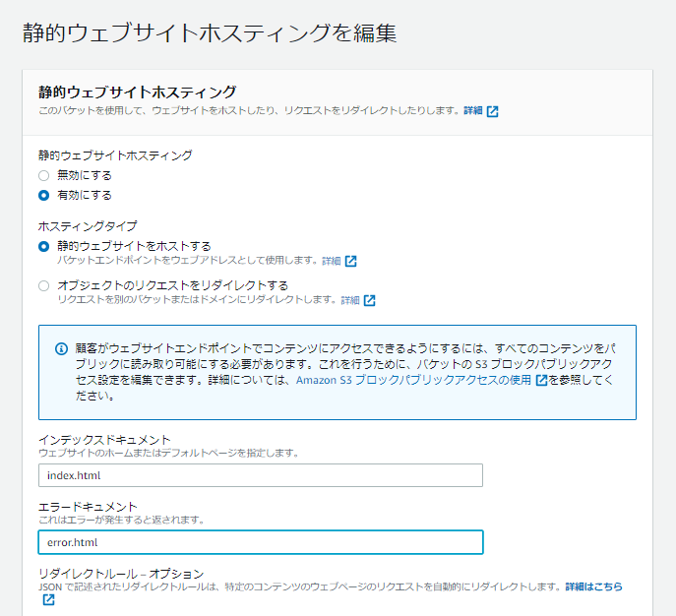Image resolution: width=676 pixels, height=616 pixels.
Task: Click external link icon beside header 詳細
Action: [x=492, y=111]
